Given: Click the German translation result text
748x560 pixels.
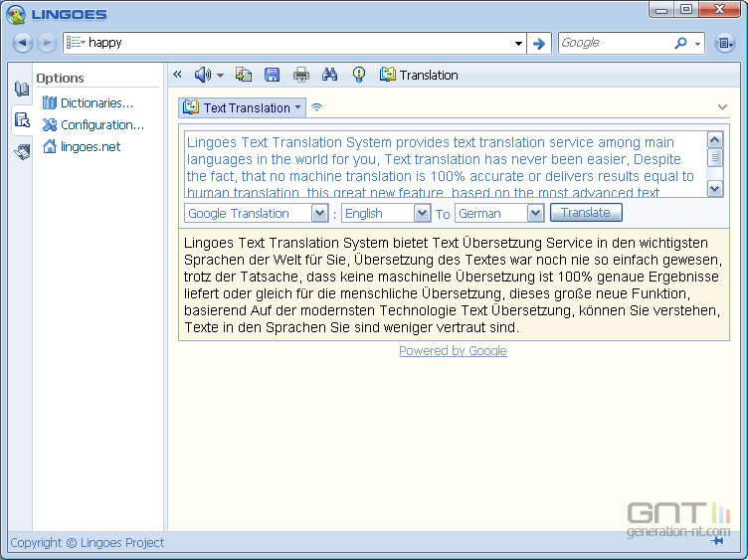Looking at the screenshot, I should pos(454,284).
